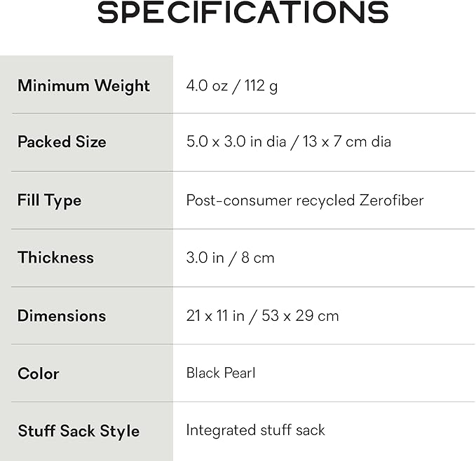Screen dimensions: 476x461
Task: Select the Minimum Weight label
Action: click(83, 85)
